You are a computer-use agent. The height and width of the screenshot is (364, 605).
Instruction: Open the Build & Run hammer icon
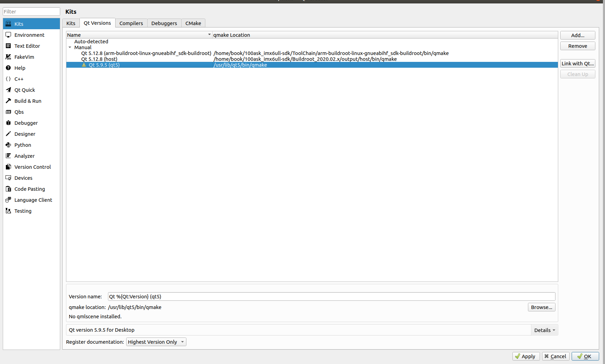(8, 101)
